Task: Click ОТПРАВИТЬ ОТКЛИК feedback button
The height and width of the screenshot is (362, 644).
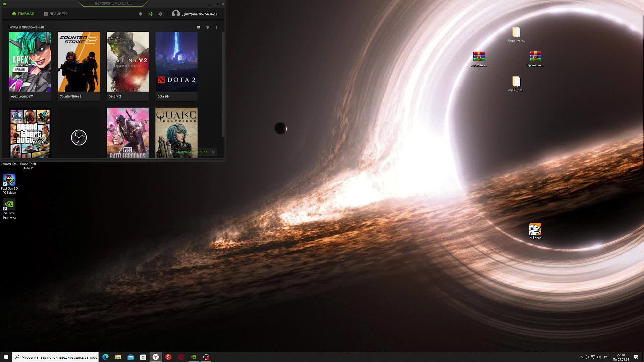Action: pos(192,152)
